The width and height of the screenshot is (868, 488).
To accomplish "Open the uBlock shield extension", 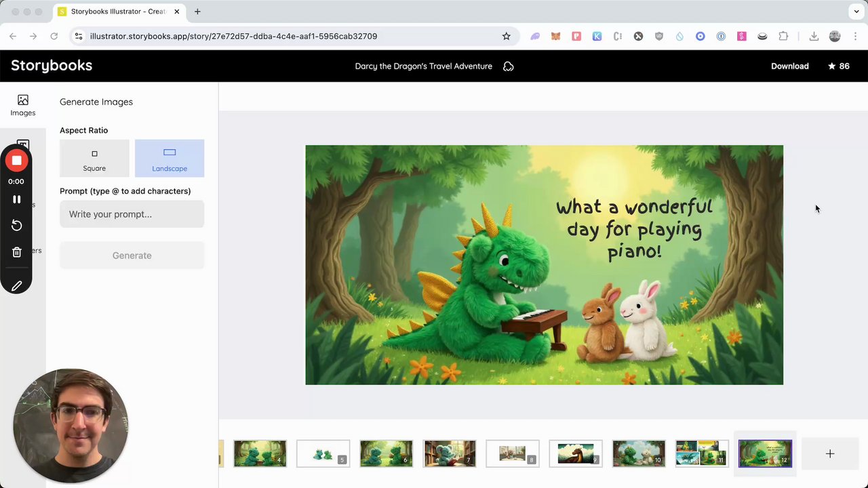I will pyautogui.click(x=659, y=36).
